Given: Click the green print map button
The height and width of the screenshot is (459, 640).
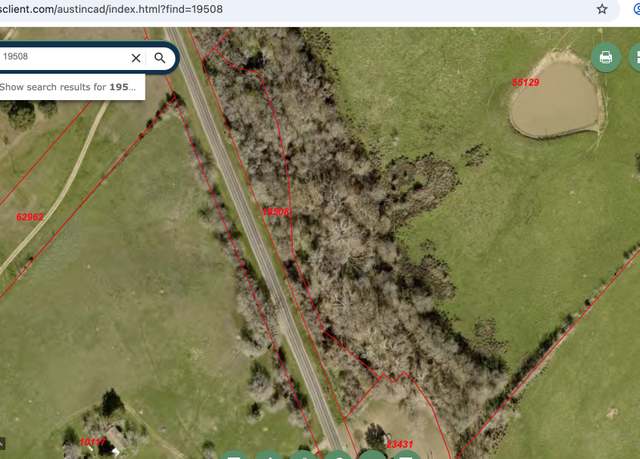Looking at the screenshot, I should coord(606,58).
